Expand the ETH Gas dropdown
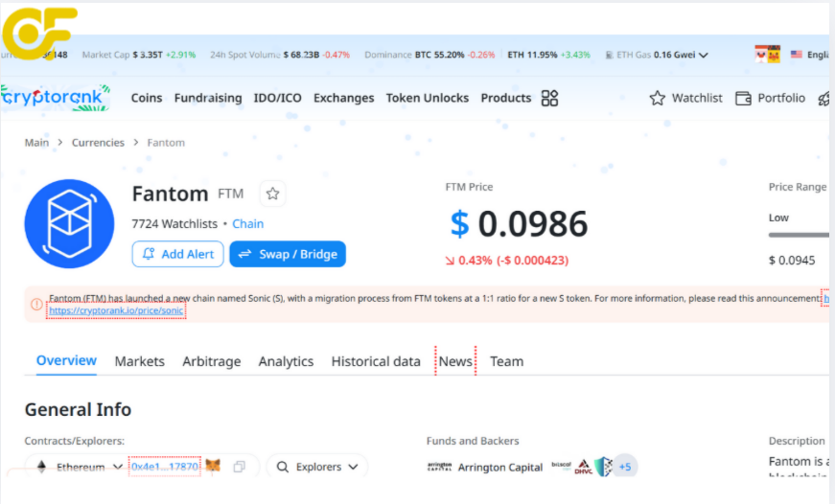The width and height of the screenshot is (835, 504). (x=704, y=55)
